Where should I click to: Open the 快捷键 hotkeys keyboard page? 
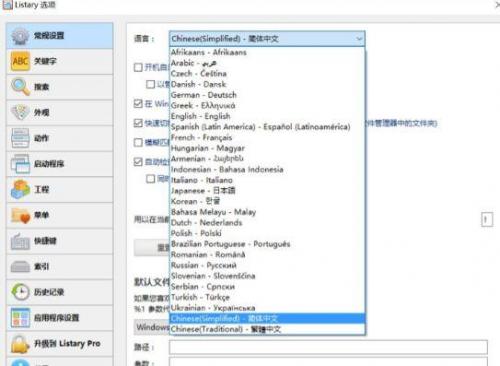60,241
